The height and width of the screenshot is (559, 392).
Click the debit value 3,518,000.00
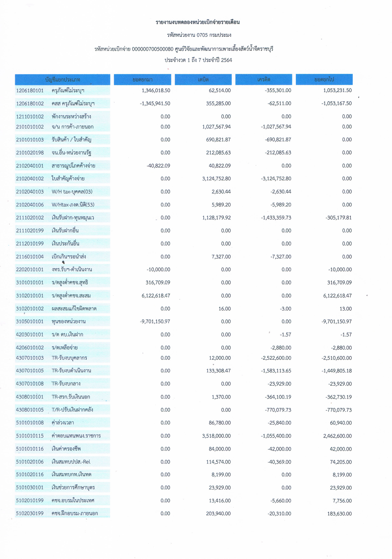216,436
